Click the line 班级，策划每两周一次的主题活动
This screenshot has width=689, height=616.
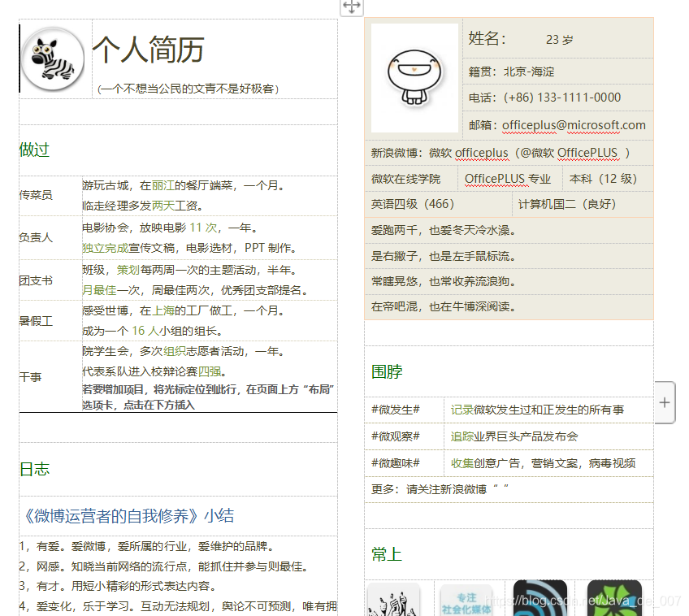tap(189, 270)
